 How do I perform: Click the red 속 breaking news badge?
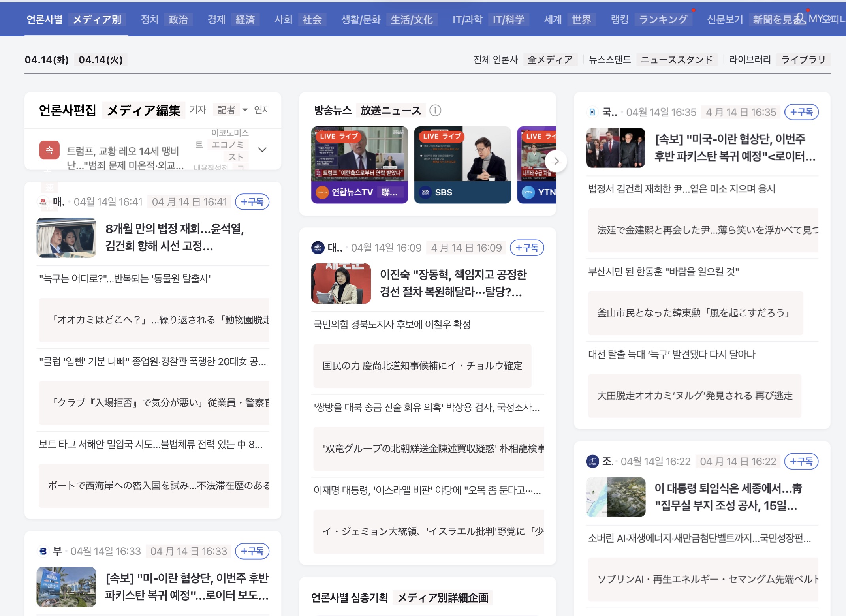[x=49, y=150]
